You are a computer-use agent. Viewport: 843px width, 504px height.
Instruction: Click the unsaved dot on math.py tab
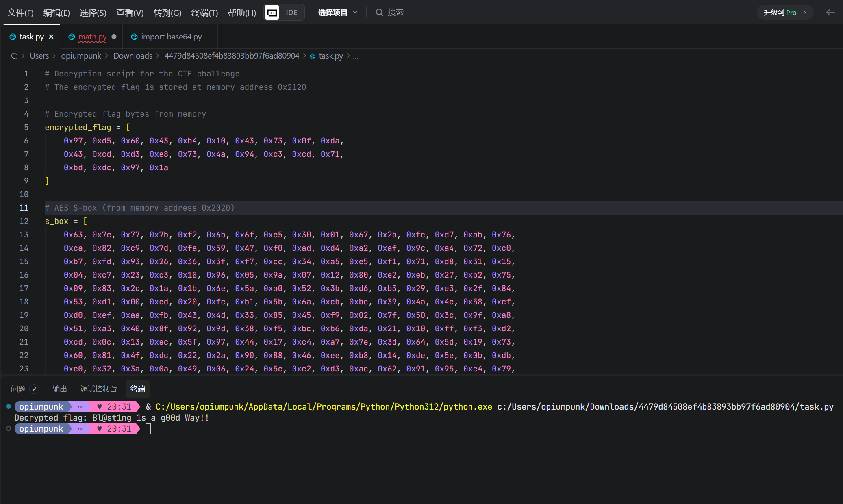click(114, 37)
